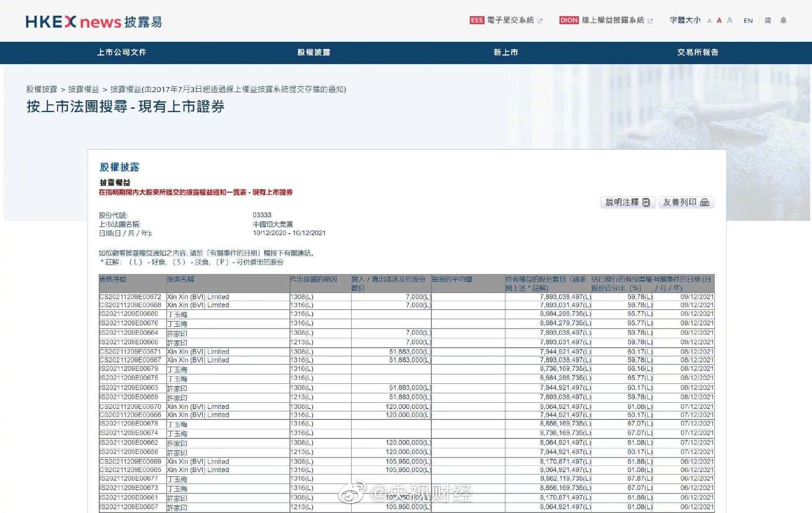Click form serial IS20211209E00657

point(129,507)
